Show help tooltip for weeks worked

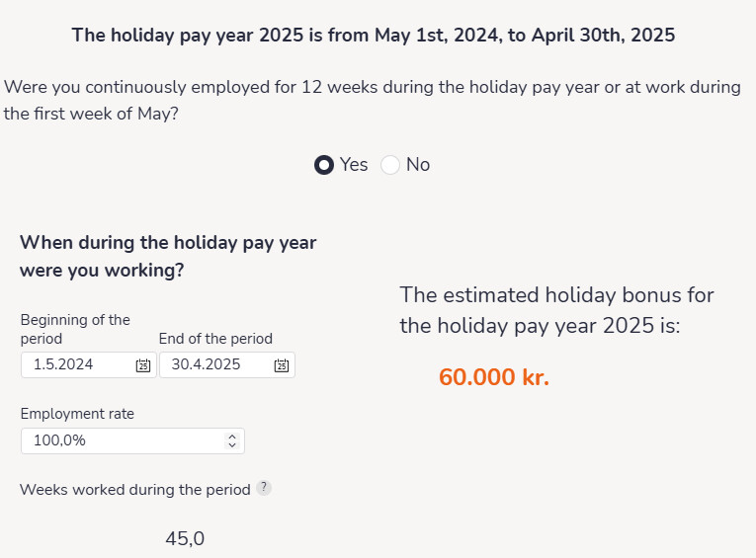tap(264, 488)
